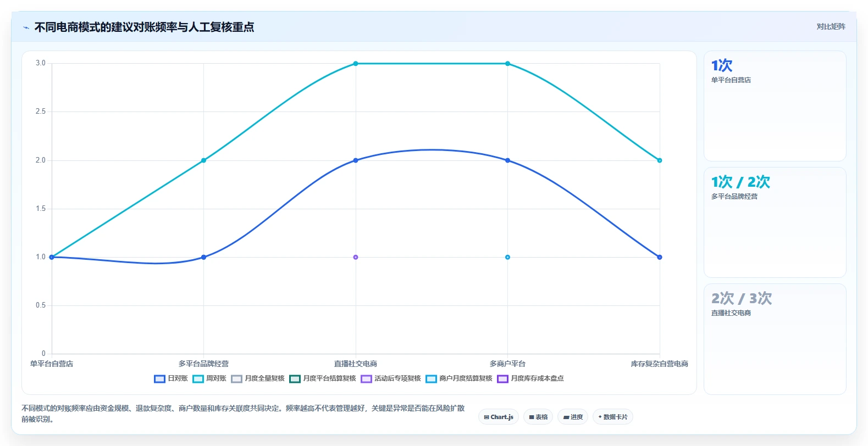The width and height of the screenshot is (868, 446).
Task: Click 日对账 point at 直播社交电商 (2.0)
Action: [356, 160]
